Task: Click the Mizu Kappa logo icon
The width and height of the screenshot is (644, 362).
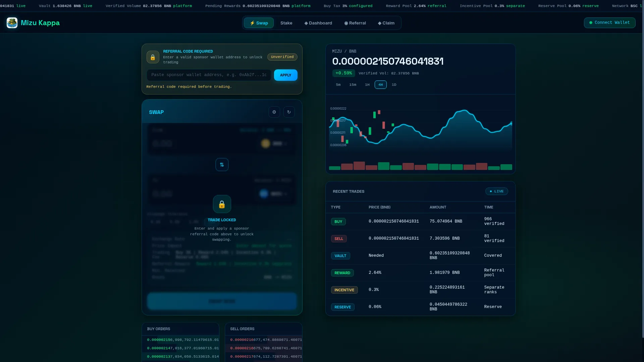Action: click(12, 23)
